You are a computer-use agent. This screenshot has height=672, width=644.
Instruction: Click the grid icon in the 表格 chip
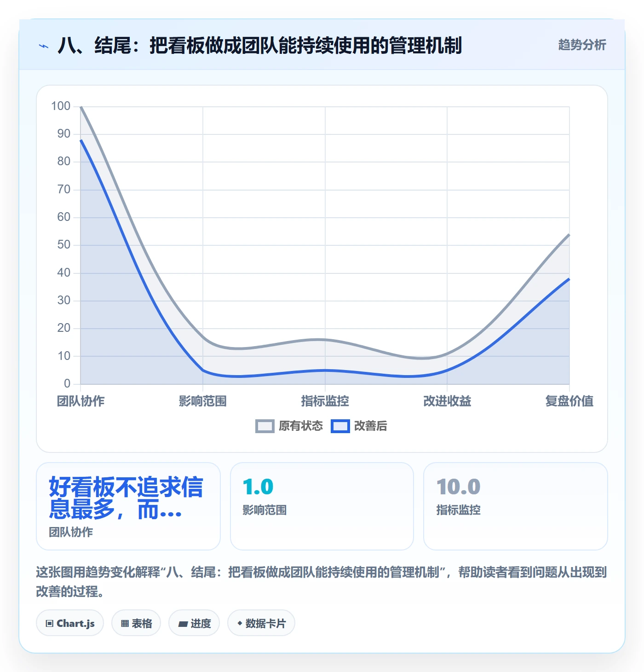point(125,624)
